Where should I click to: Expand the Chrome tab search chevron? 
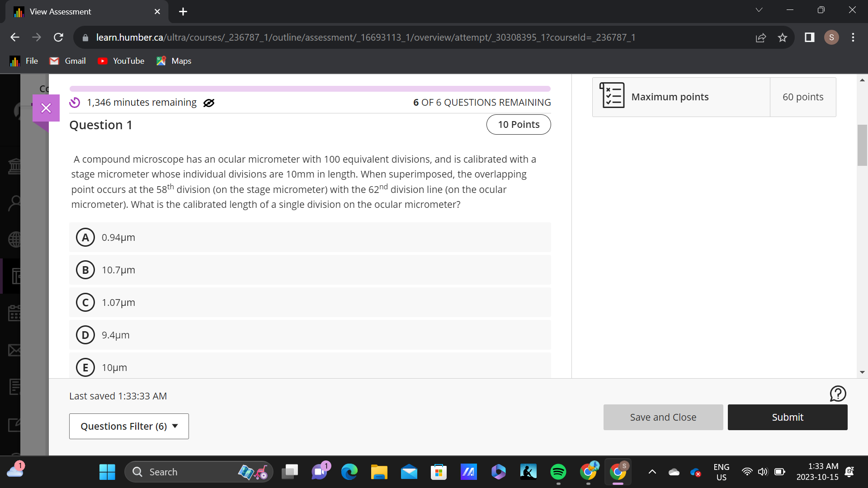(x=759, y=10)
